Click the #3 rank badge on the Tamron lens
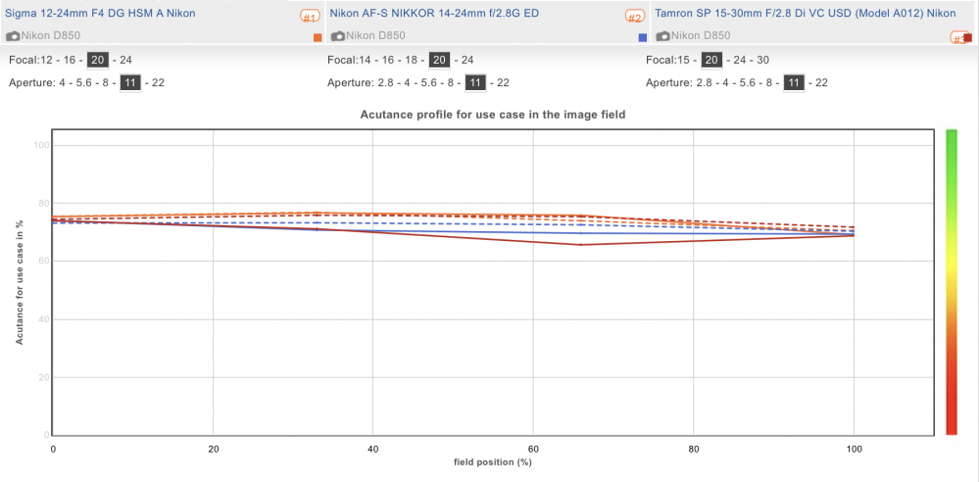Image resolution: width=980 pixels, height=482 pixels. (958, 38)
